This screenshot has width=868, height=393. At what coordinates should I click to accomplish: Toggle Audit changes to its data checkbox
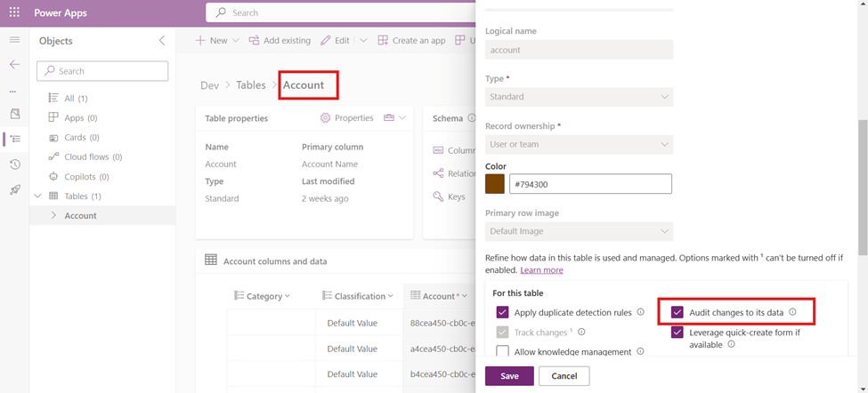pos(677,312)
